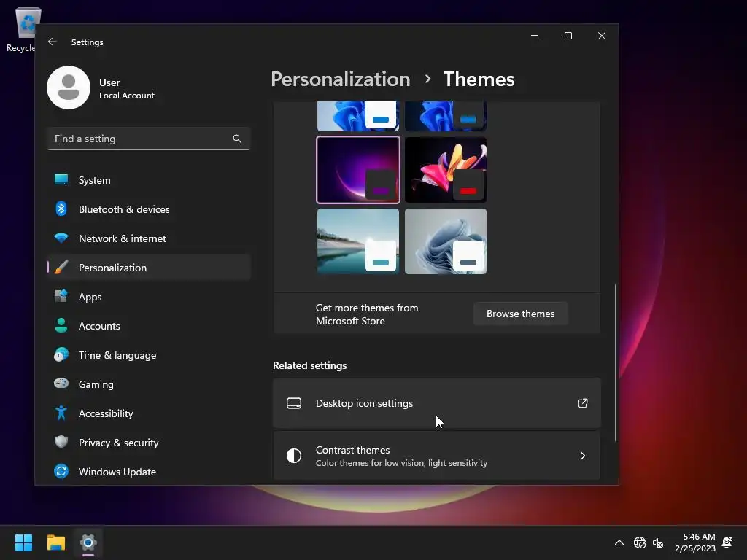Open the notifications bell icon

pyautogui.click(x=727, y=542)
